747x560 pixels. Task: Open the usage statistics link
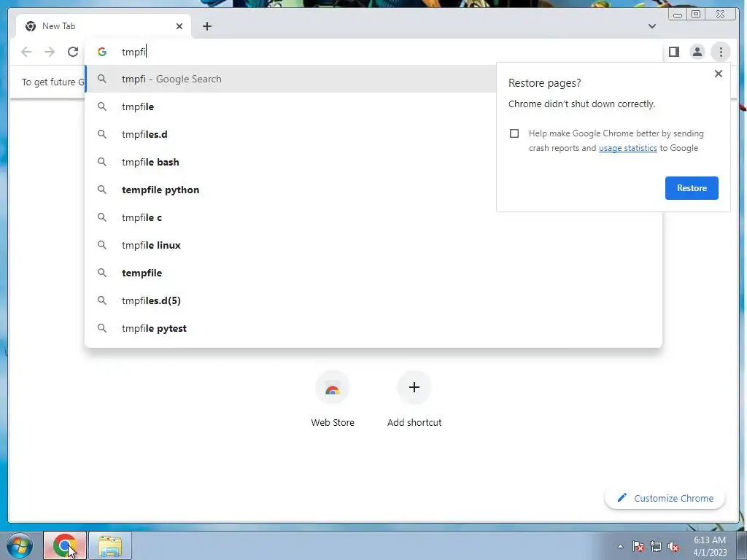point(627,148)
